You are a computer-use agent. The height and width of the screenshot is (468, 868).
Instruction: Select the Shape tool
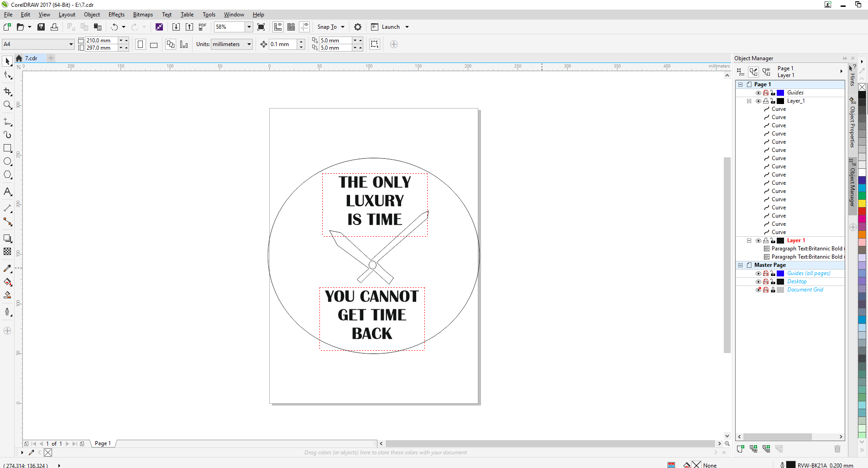point(7,75)
